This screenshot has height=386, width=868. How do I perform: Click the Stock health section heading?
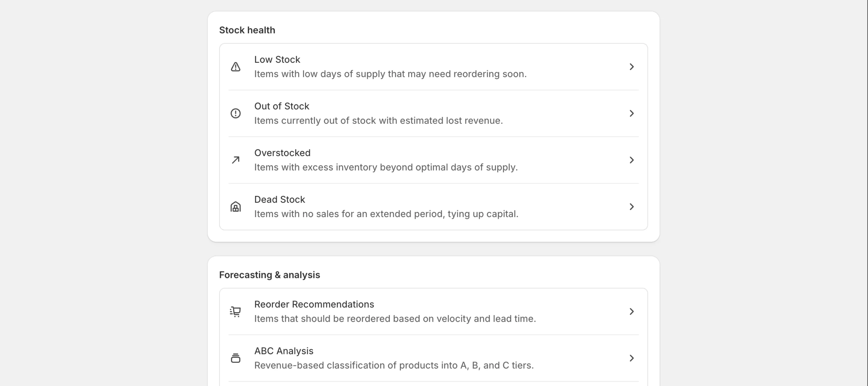[x=247, y=30]
